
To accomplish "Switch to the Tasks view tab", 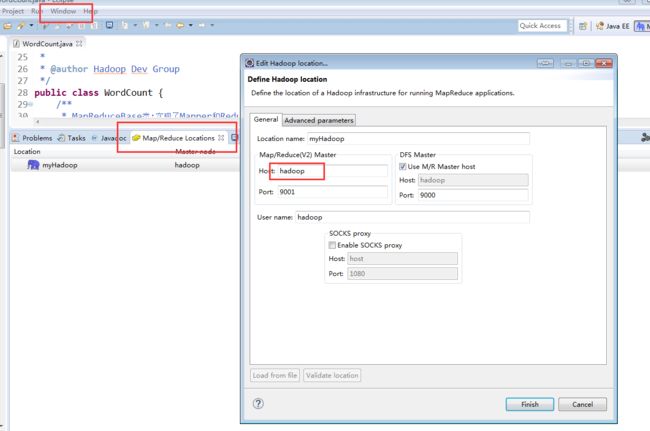I will click(72, 138).
